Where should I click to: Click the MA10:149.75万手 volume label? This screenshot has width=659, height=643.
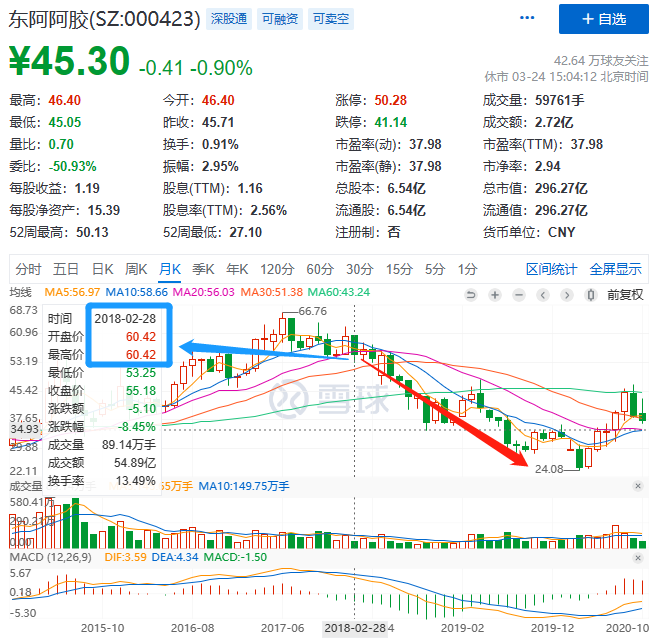(x=244, y=486)
